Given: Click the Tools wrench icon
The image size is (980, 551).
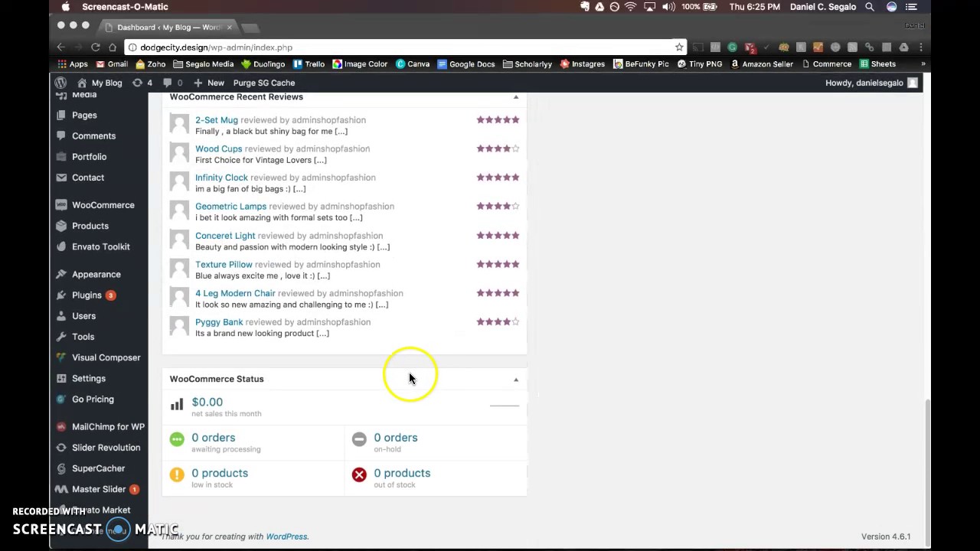Looking at the screenshot, I should click(x=61, y=336).
